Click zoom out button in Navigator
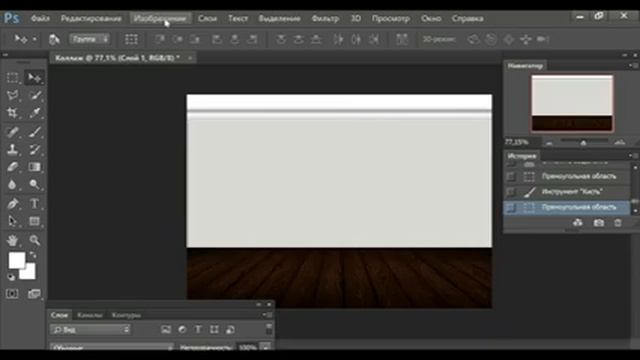 (549, 143)
